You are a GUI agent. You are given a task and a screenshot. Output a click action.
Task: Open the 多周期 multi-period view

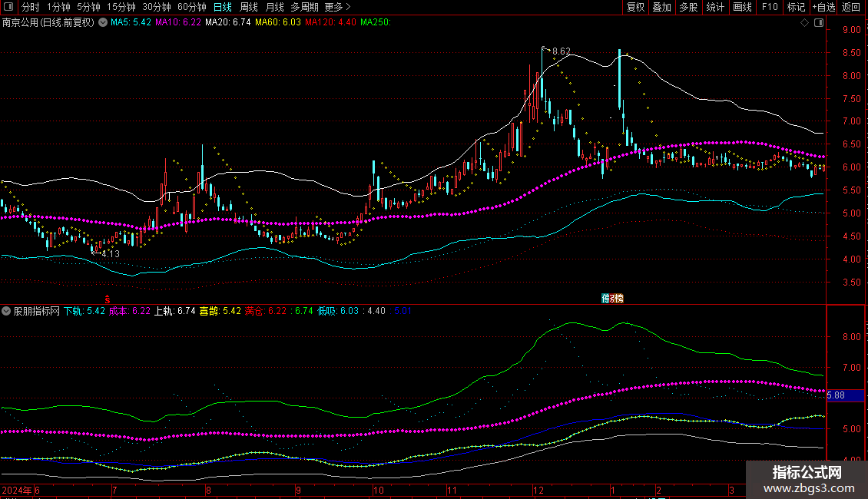[304, 7]
